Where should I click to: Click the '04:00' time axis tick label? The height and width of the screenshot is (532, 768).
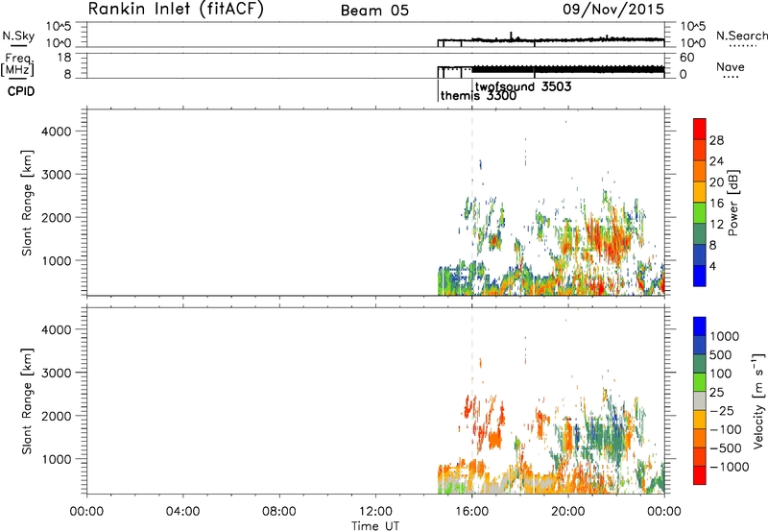[x=182, y=511]
